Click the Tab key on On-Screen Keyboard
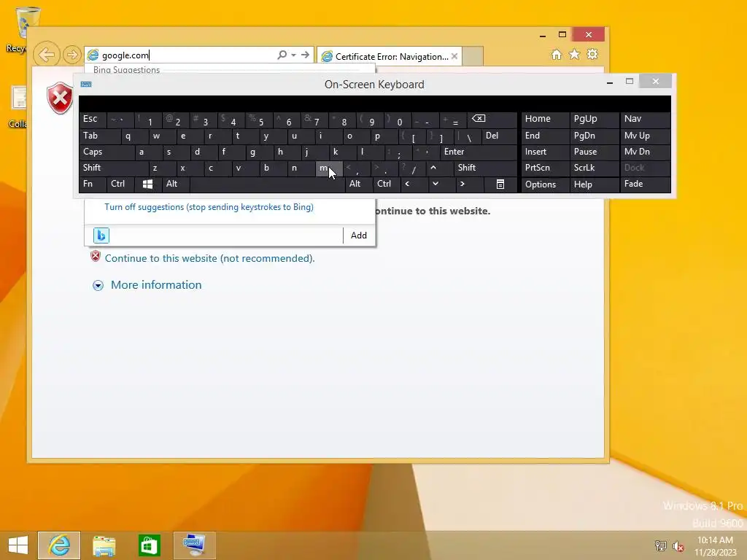The height and width of the screenshot is (560, 747). pyautogui.click(x=99, y=136)
